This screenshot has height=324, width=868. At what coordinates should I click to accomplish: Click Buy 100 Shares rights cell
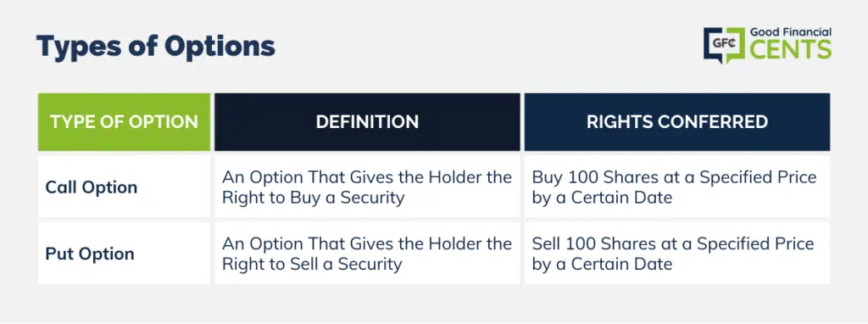pyautogui.click(x=677, y=187)
